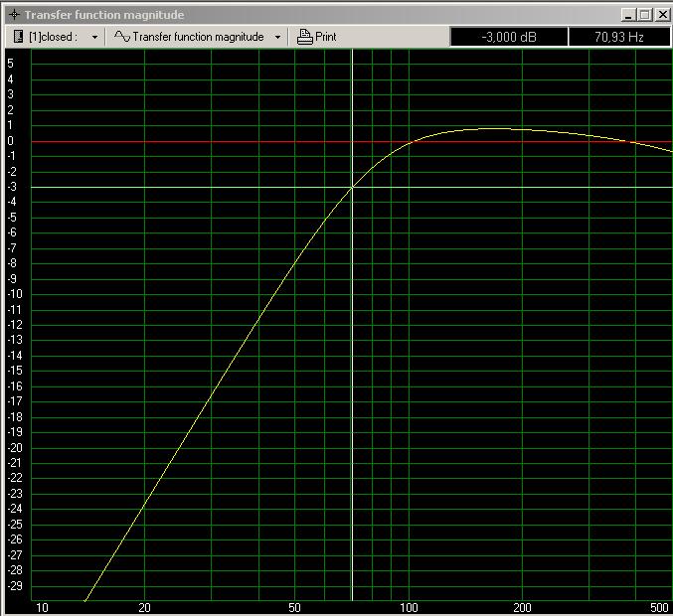Image resolution: width=673 pixels, height=616 pixels.
Task: Click the speaker box icon beside [1]closed
Action: pyautogui.click(x=18, y=37)
